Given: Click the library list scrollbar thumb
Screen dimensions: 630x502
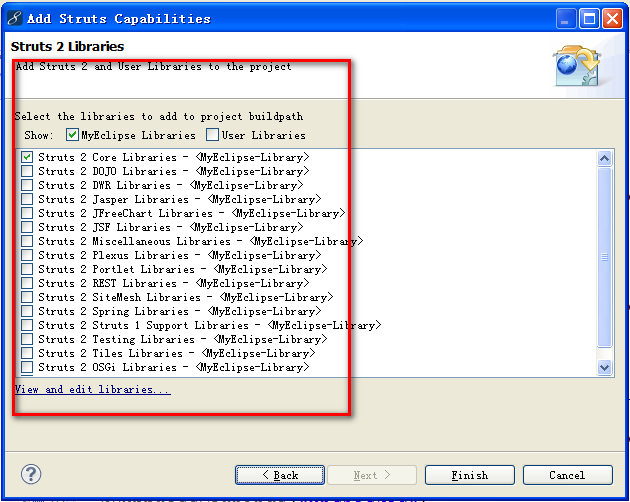Looking at the screenshot, I should [x=604, y=257].
